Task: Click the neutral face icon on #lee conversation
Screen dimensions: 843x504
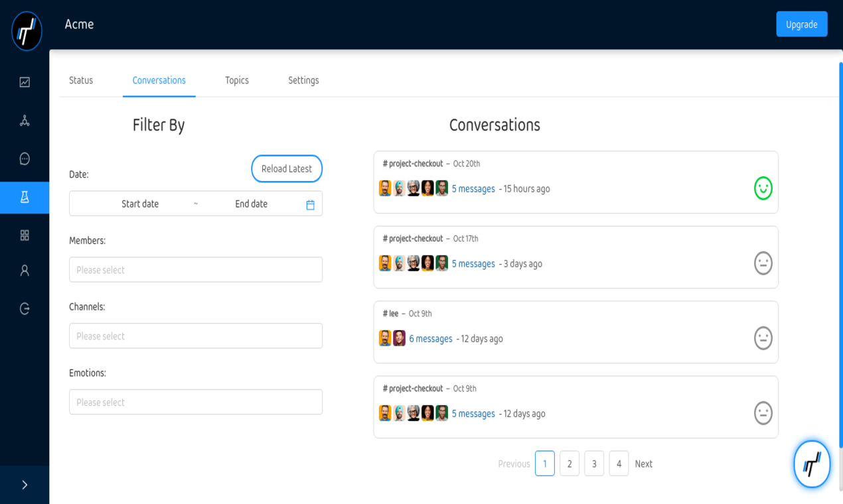Action: [x=763, y=338]
